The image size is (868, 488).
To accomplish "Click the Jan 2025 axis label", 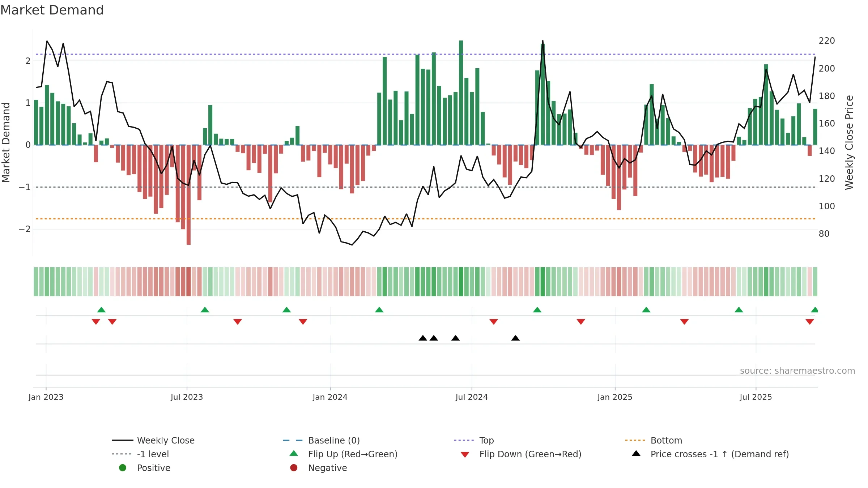I will pyautogui.click(x=615, y=397).
